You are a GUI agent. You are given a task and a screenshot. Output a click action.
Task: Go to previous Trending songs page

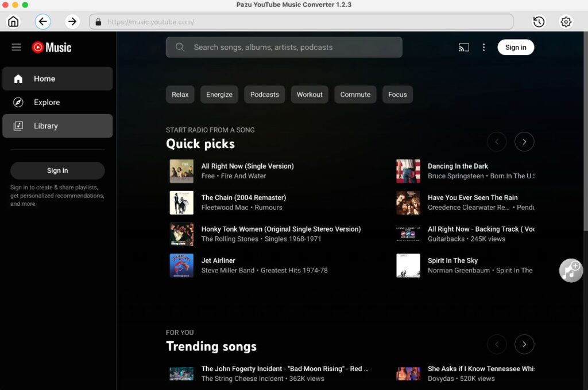click(x=497, y=344)
